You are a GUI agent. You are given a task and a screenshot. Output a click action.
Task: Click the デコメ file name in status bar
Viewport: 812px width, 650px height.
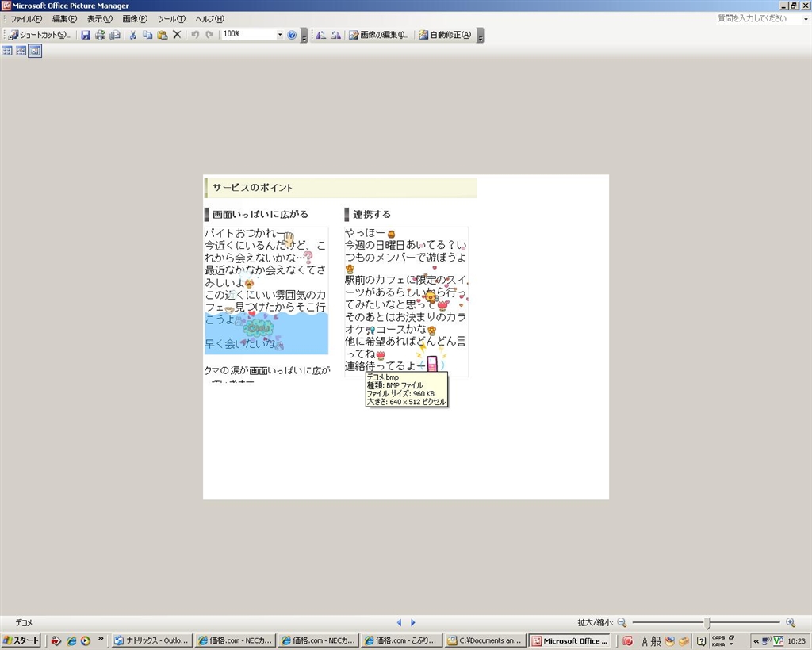click(24, 622)
